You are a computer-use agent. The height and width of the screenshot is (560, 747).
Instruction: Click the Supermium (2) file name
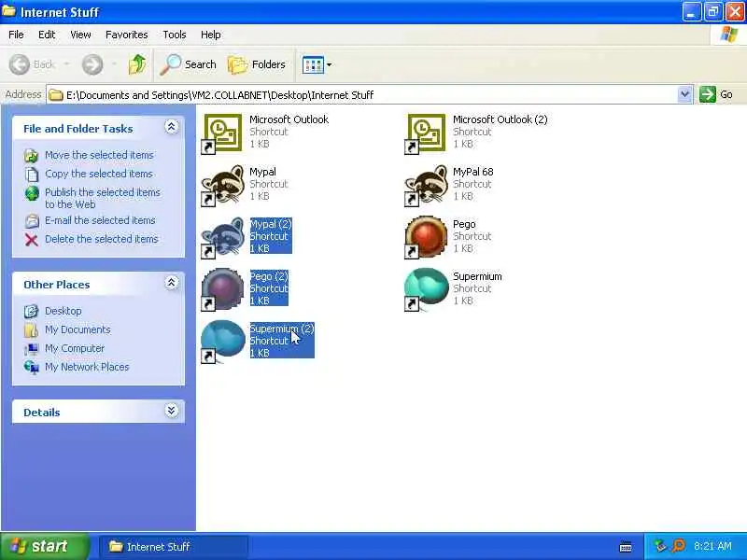pyautogui.click(x=282, y=329)
